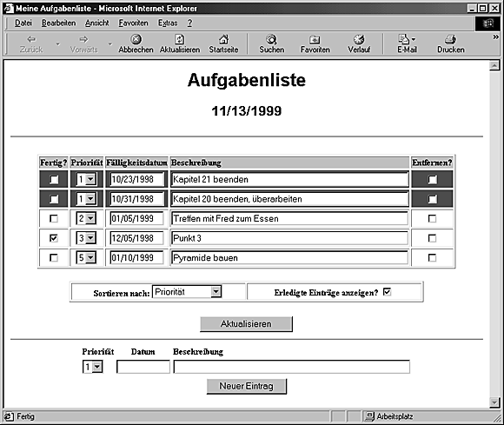
Task: Open the Datei menu
Action: coord(23,23)
